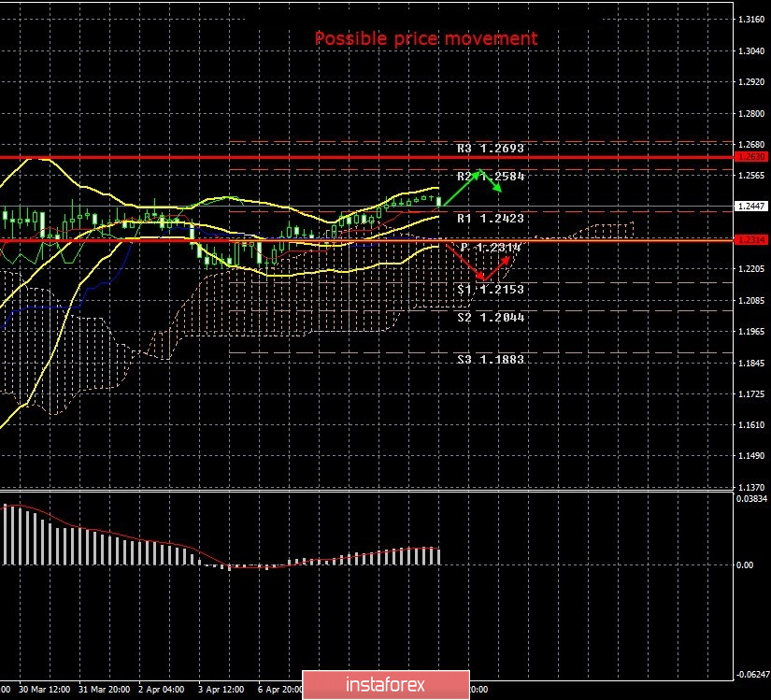Click the 0.00 MACD zero level label
The width and height of the screenshot is (771, 700).
[x=745, y=565]
